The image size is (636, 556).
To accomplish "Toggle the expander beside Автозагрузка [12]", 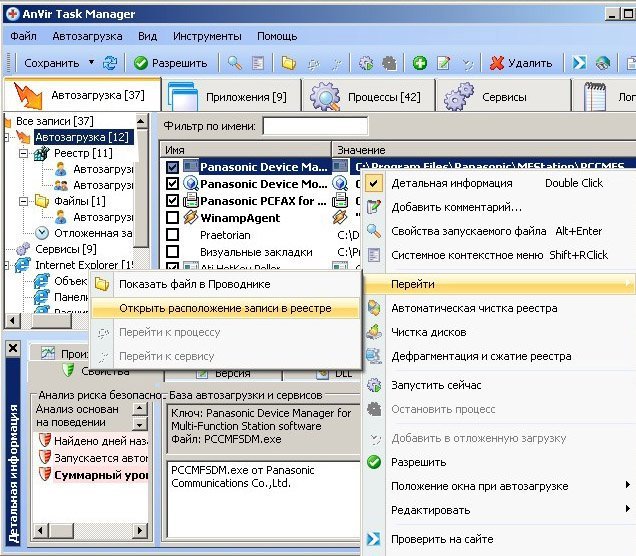I will coord(6,137).
